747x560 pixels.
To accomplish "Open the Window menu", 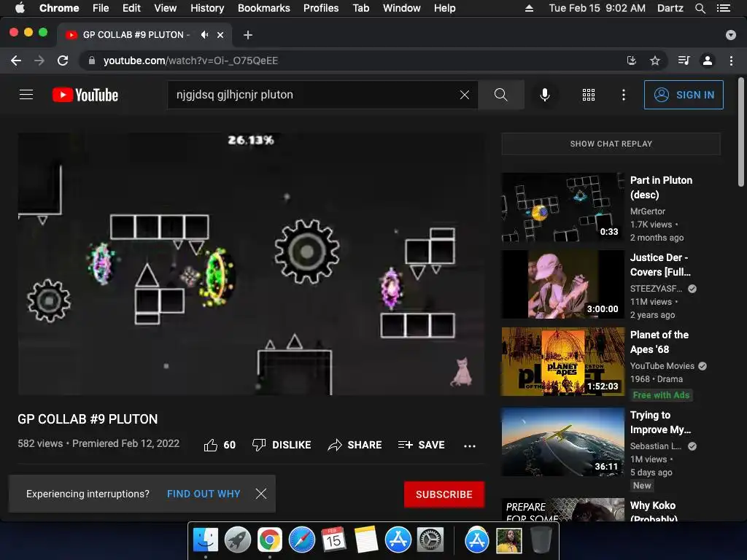I will pyautogui.click(x=402, y=8).
